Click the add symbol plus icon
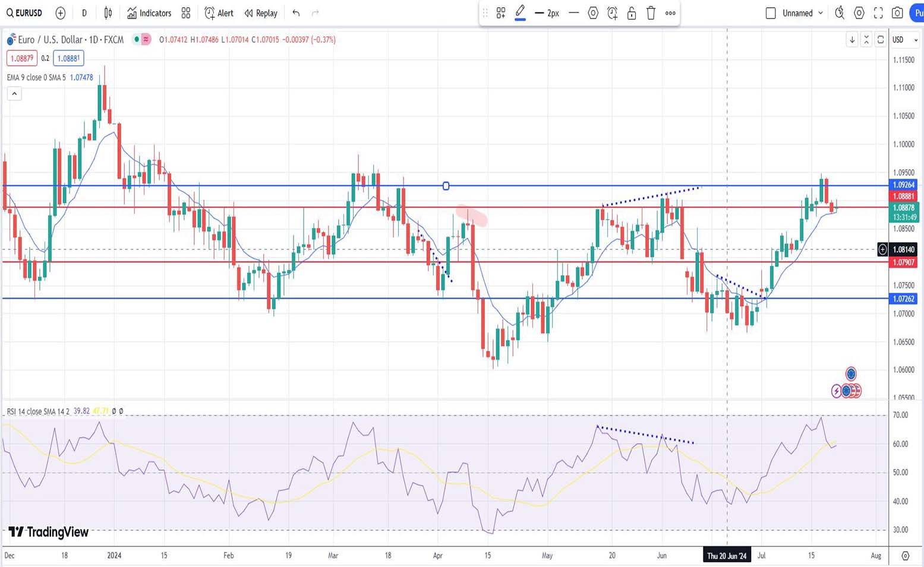This screenshot has height=567, width=924. (60, 13)
